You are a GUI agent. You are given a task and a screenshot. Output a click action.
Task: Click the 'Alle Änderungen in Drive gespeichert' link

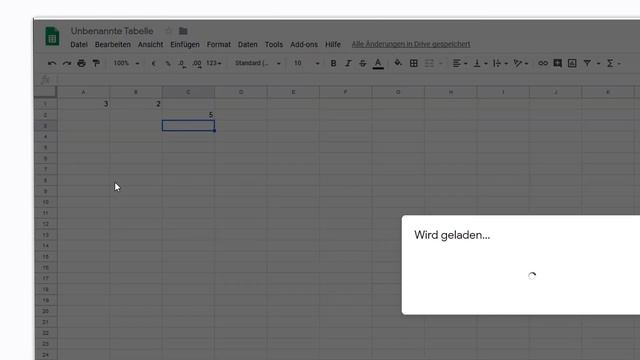[x=411, y=44]
